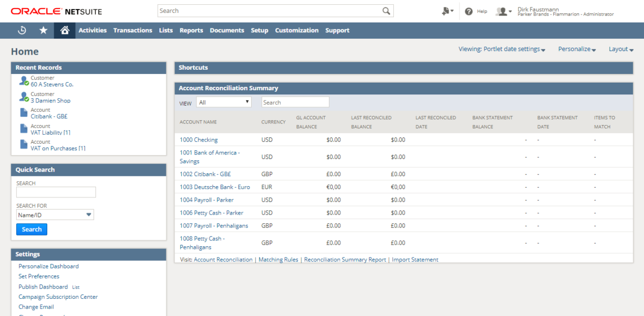Screen dimensions: 644x316
Task: Follow the Import Statement link
Action: (x=415, y=260)
